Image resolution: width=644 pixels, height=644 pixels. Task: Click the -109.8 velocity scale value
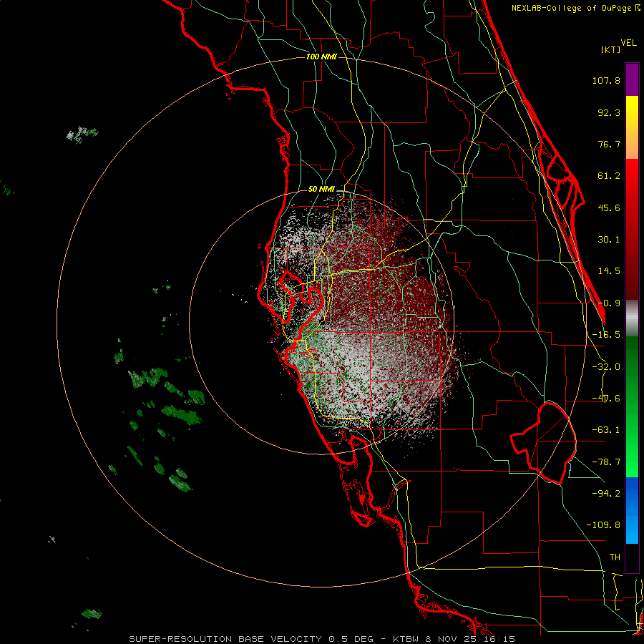pyautogui.click(x=603, y=525)
